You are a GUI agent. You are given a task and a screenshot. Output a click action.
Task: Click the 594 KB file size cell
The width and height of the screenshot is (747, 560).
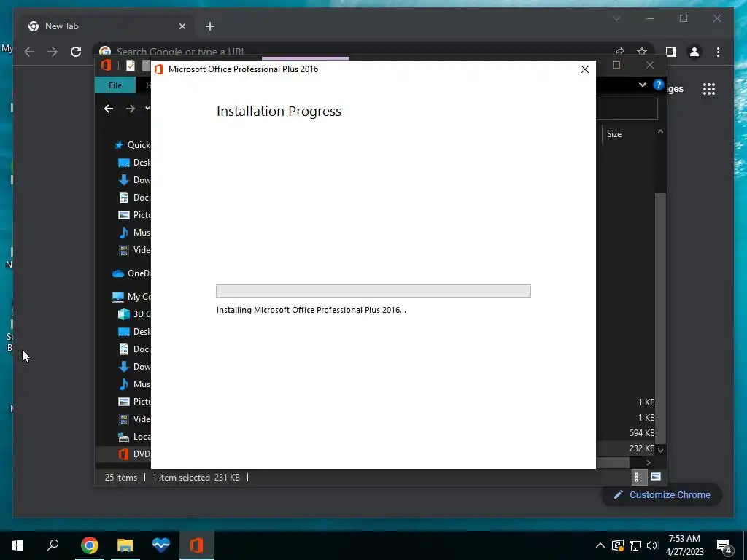click(x=642, y=433)
